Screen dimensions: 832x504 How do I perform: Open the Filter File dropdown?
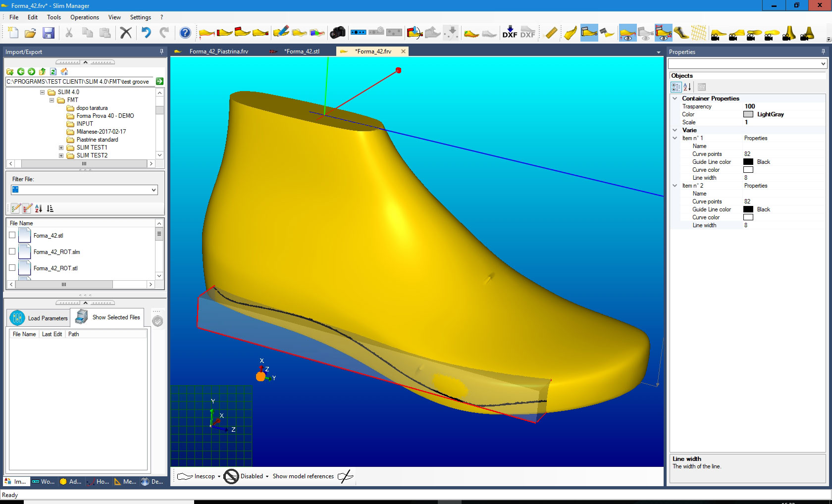[x=154, y=190]
